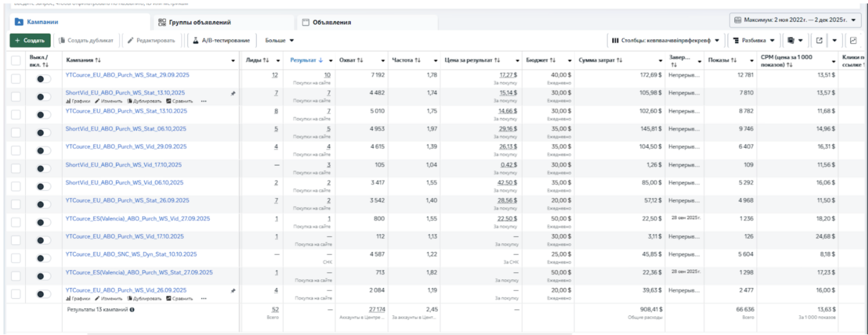868x335 pixels.
Task: Open the date range dropdown Максимум
Action: pos(795,20)
